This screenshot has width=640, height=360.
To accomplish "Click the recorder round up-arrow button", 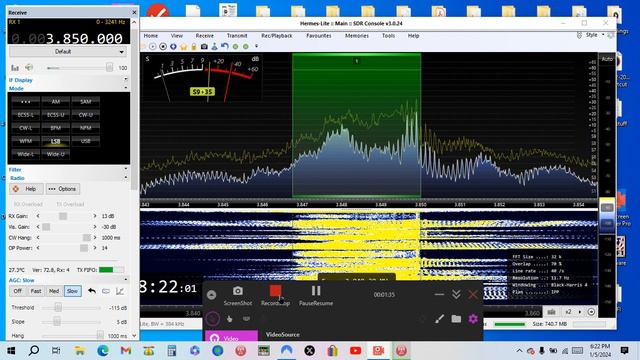I will (211, 295).
